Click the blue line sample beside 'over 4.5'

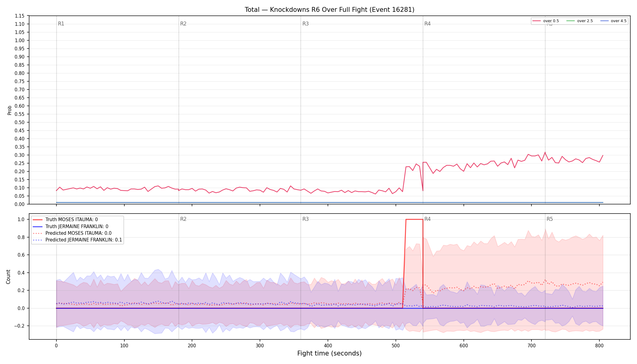[604, 21]
